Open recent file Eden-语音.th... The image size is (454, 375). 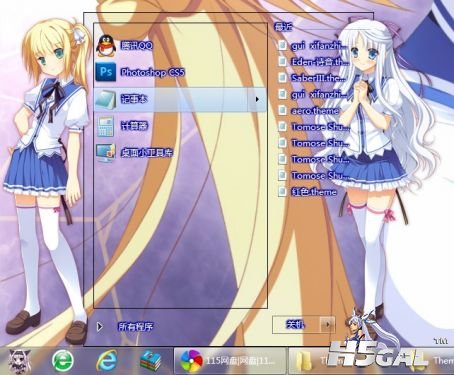pyautogui.click(x=314, y=61)
